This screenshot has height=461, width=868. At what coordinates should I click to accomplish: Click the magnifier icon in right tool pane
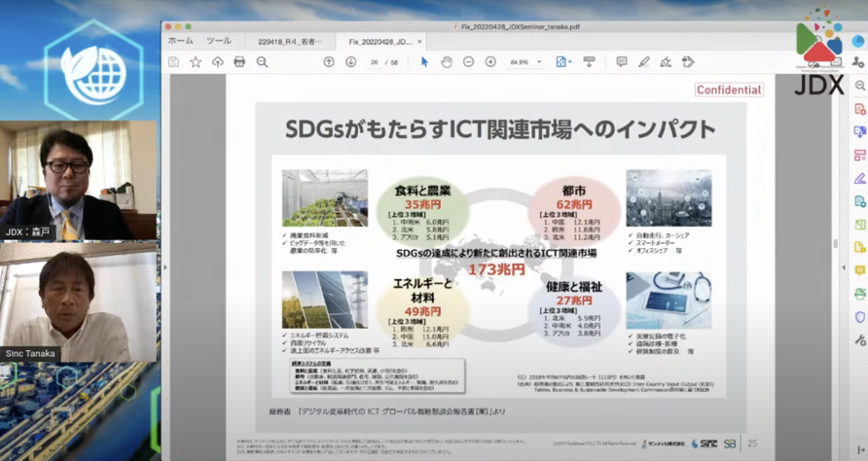click(x=859, y=86)
